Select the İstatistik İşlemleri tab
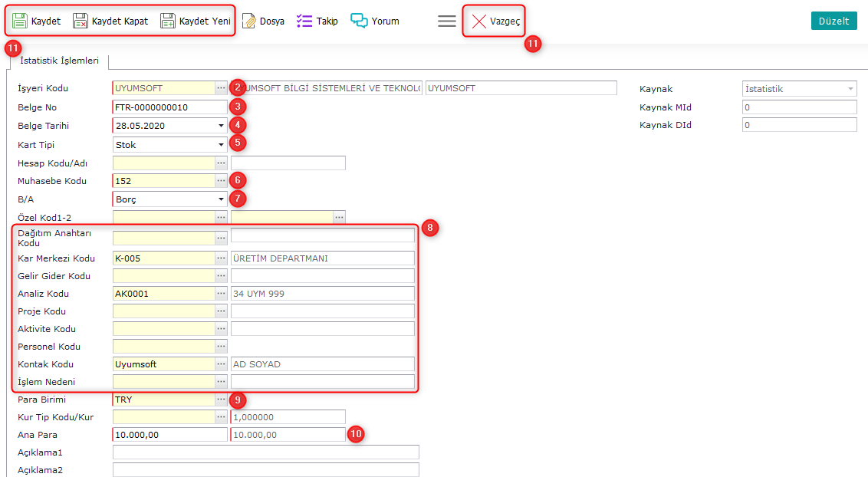 (x=59, y=61)
